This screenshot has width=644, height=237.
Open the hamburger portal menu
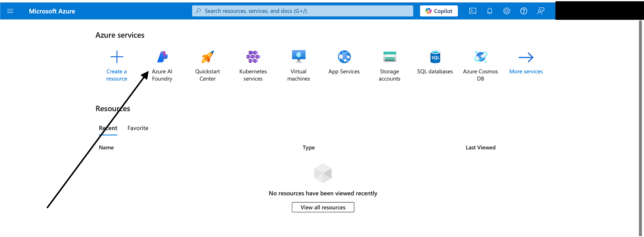(10, 11)
